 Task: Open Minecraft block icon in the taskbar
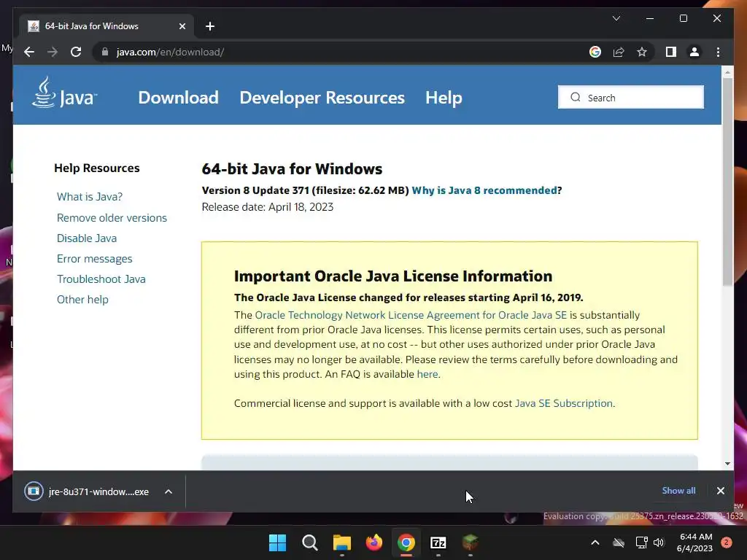[471, 542]
